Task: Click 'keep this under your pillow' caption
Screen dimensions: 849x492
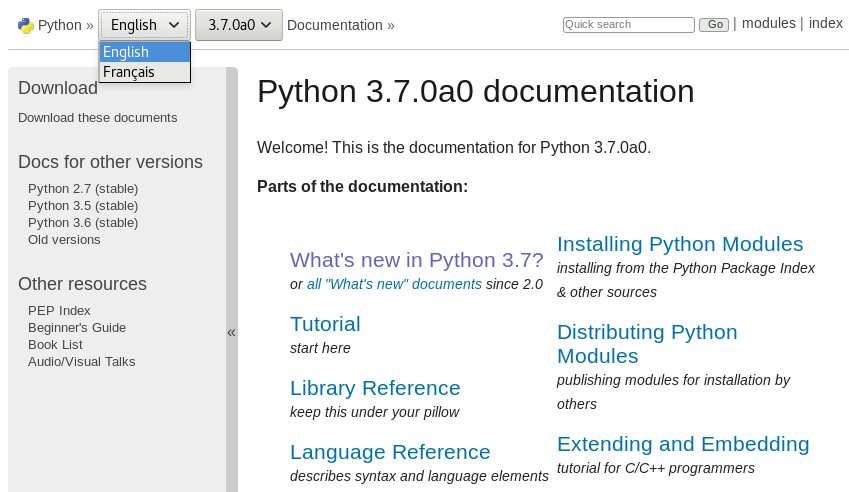Action: 374,412
